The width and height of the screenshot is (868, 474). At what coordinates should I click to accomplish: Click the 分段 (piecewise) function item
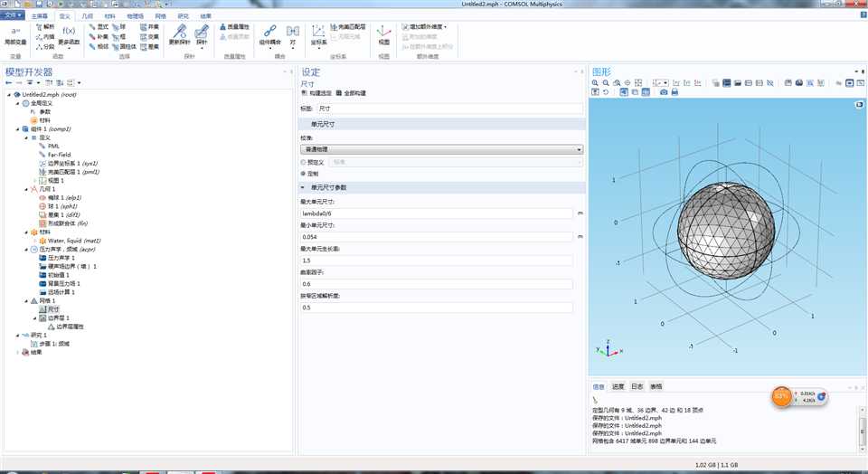[45, 46]
